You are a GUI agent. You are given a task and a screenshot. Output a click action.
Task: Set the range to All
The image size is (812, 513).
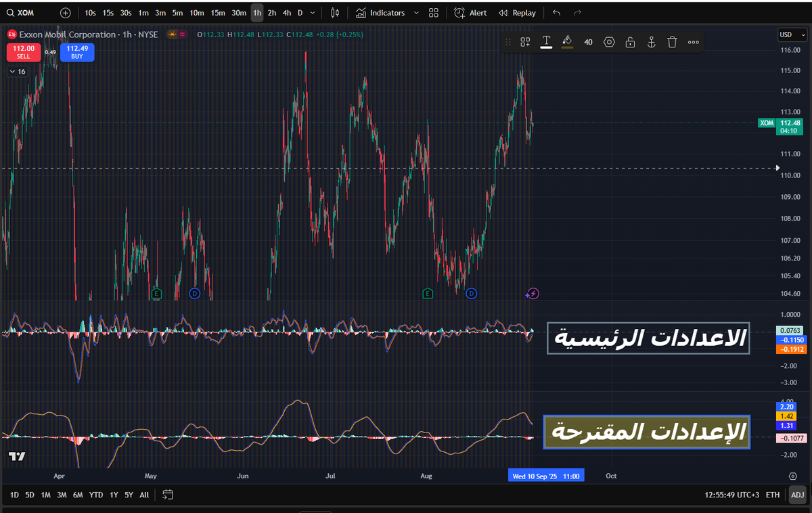[x=144, y=495]
